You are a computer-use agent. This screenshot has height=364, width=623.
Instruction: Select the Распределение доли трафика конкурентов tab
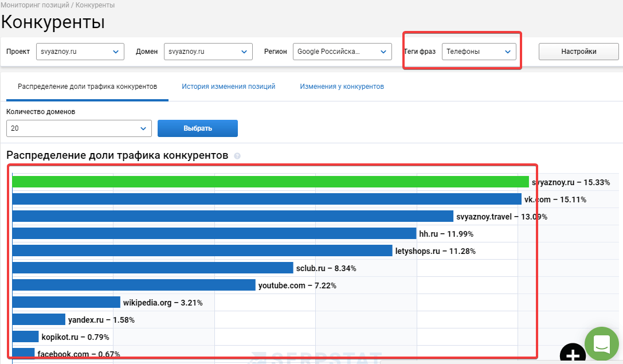point(88,87)
